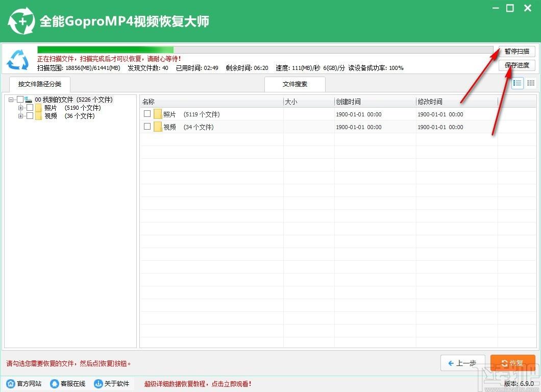This screenshot has height=392, width=541.
Task: Check the 视频 (36 个文件) tree checkbox
Action: click(x=30, y=115)
